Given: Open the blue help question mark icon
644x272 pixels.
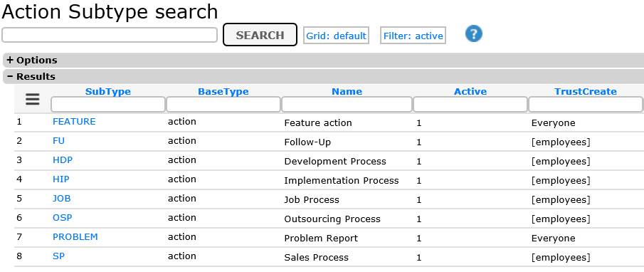Looking at the screenshot, I should tap(473, 33).
